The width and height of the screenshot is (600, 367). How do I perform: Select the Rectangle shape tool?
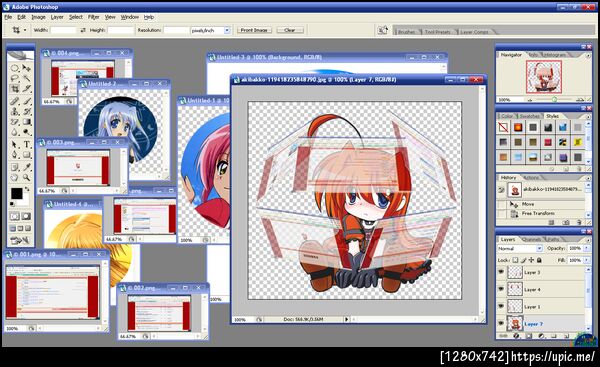26,154
